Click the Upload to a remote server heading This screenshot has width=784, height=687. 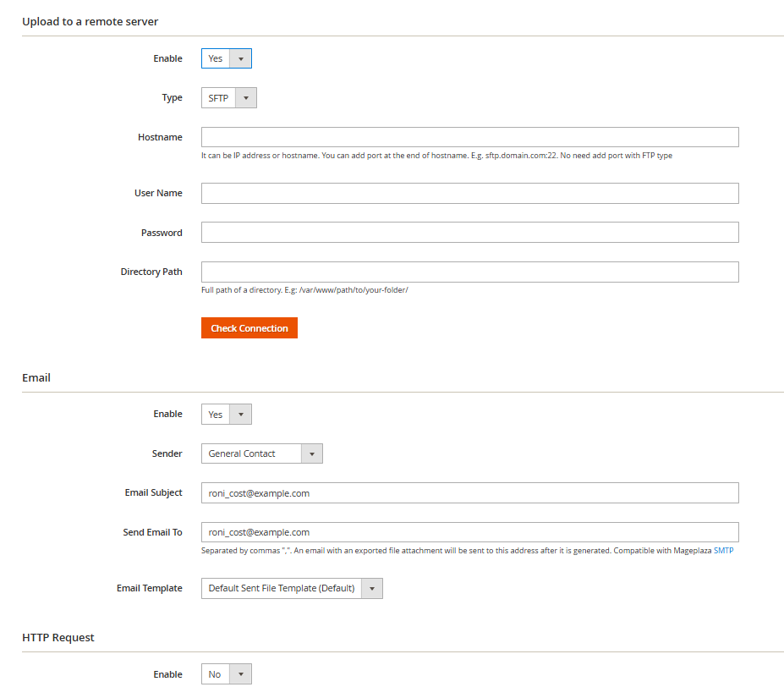click(x=90, y=21)
